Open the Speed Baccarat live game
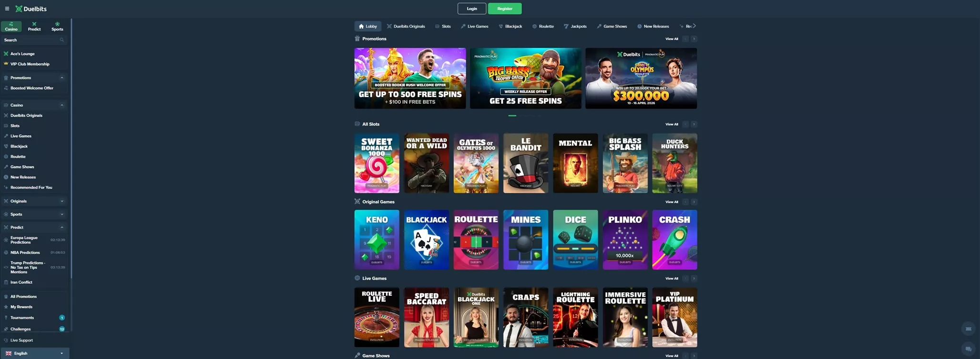Viewport: 980px width, 359px height. pos(426,317)
